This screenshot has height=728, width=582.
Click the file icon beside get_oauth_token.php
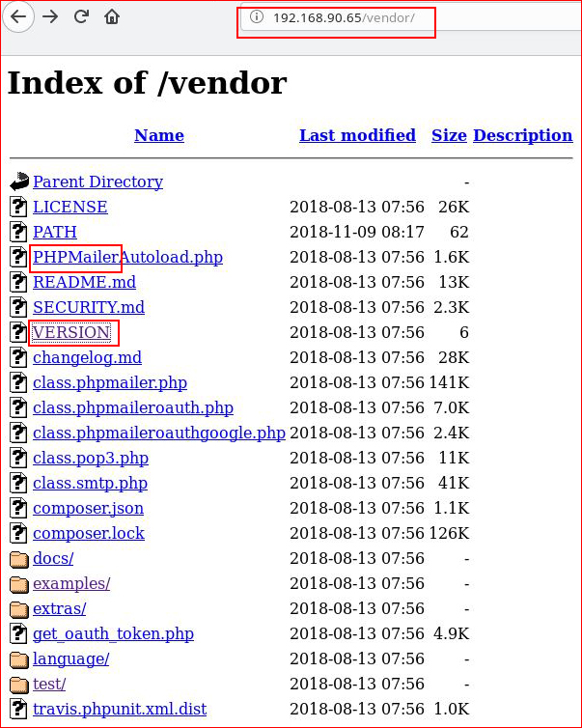coord(18,632)
